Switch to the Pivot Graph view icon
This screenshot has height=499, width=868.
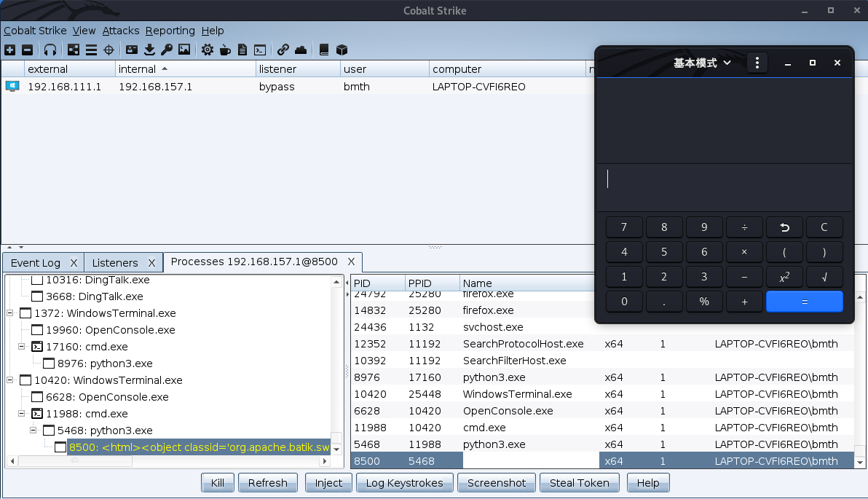(74, 50)
